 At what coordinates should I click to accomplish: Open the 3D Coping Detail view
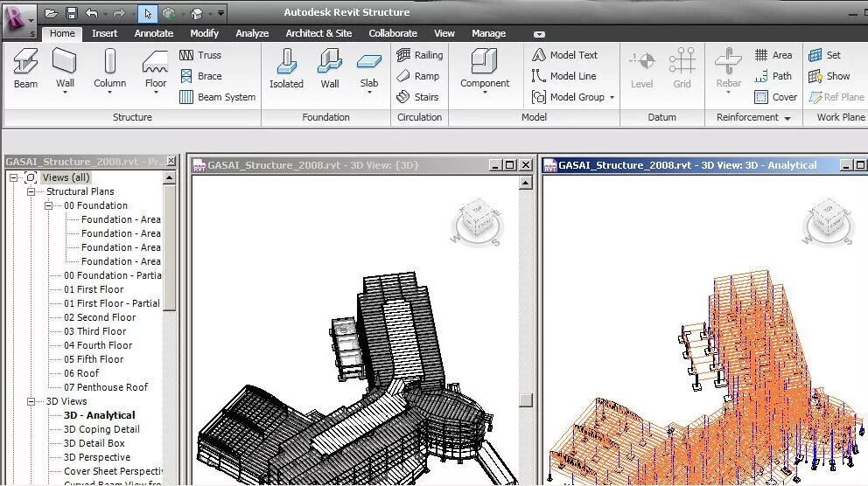point(101,429)
